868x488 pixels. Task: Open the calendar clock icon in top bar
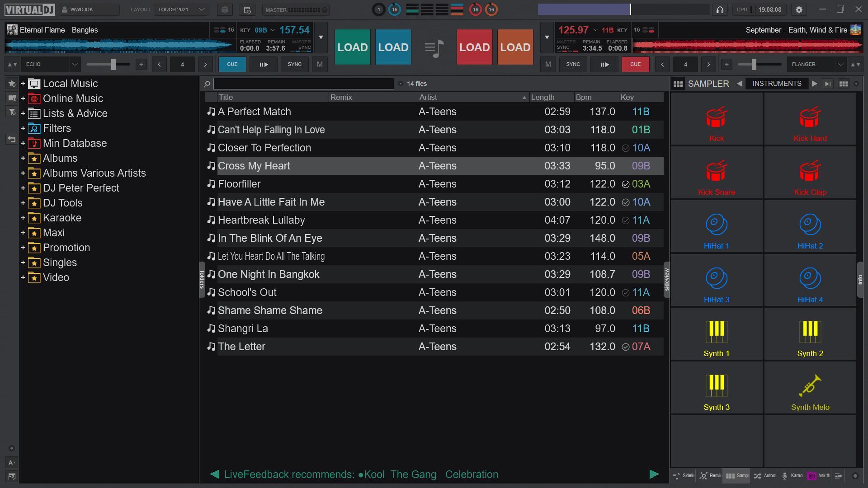pos(247,9)
